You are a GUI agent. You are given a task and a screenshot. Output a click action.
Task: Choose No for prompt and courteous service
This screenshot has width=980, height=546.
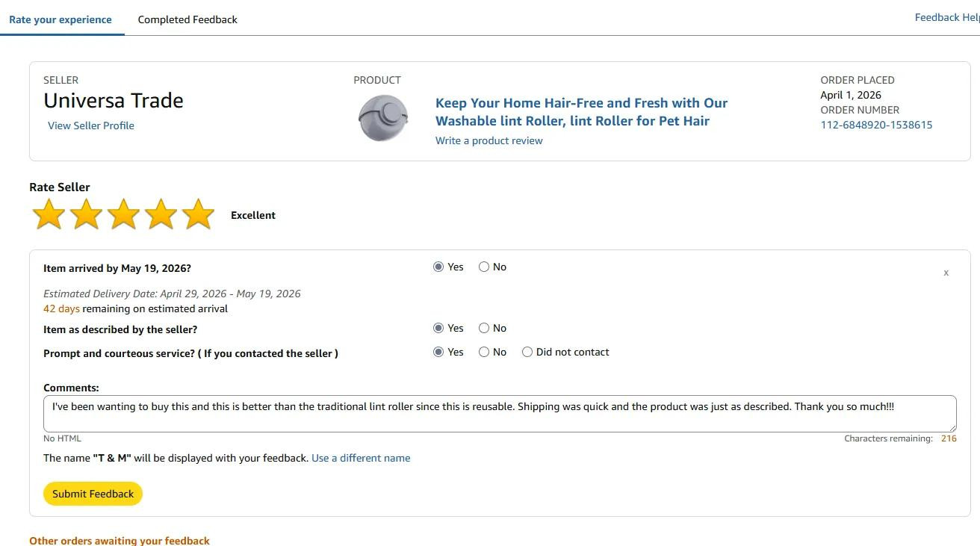pos(484,352)
